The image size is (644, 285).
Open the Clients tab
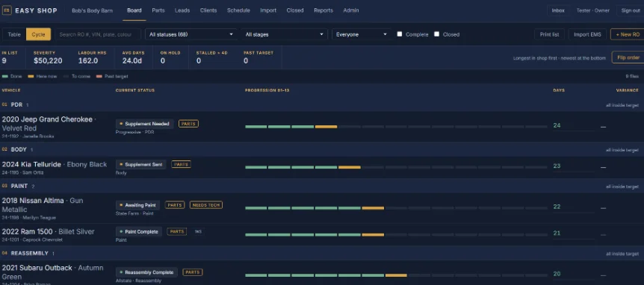(x=208, y=10)
